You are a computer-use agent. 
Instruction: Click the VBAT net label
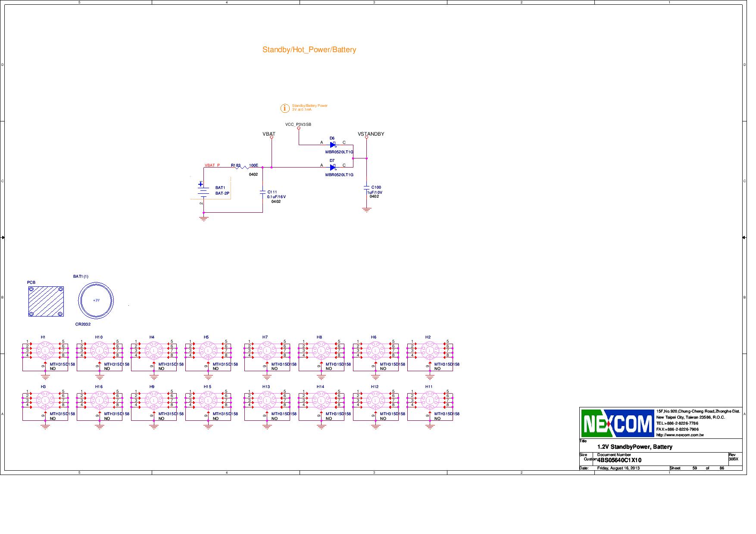tap(269, 134)
